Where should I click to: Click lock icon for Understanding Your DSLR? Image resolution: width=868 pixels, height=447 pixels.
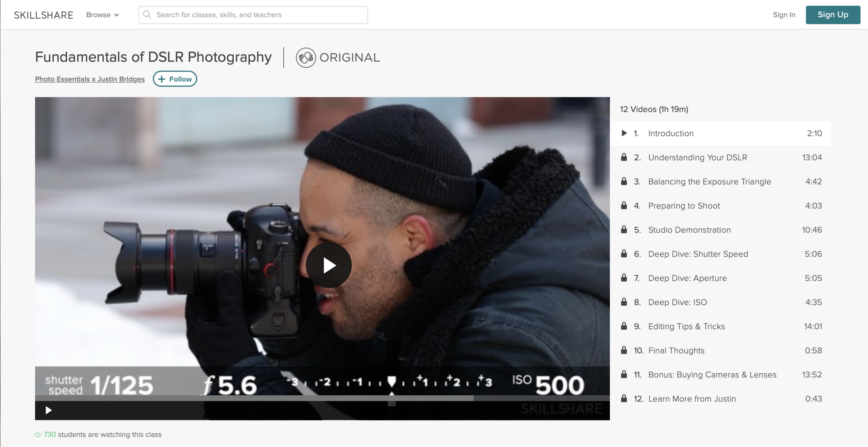click(624, 157)
